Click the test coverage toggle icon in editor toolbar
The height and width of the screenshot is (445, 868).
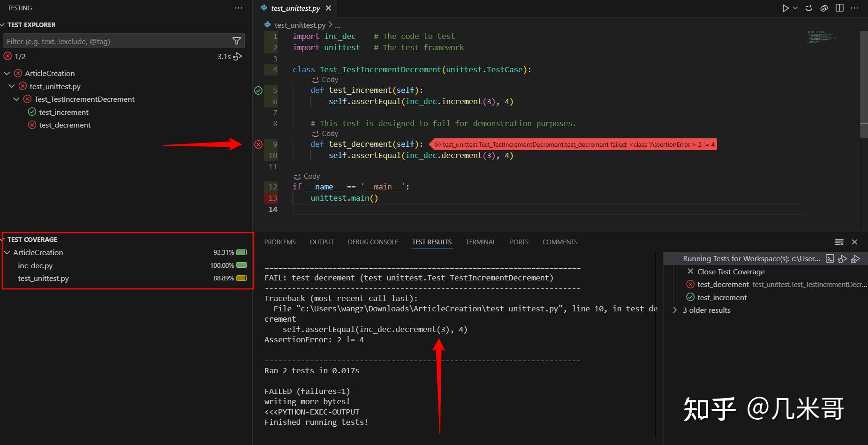824,8
